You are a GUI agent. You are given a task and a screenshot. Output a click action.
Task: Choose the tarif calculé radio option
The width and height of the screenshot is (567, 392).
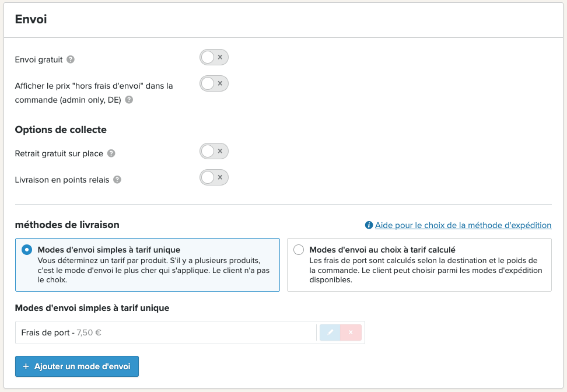tap(299, 250)
